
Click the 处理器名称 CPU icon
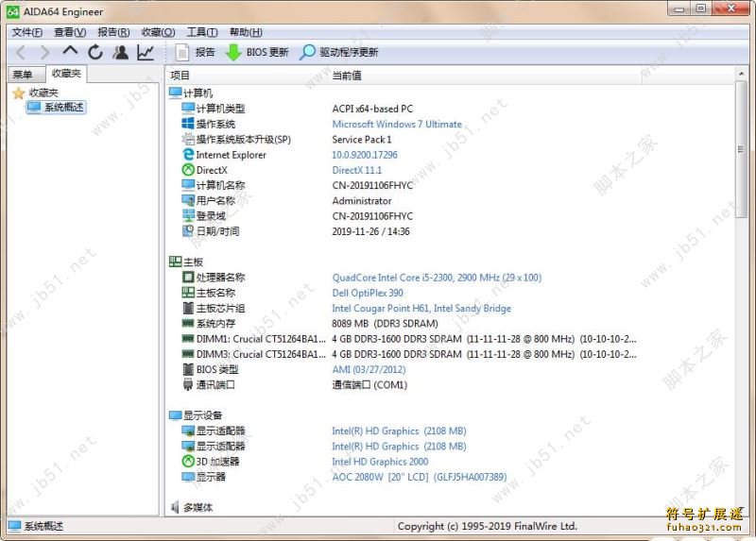click(188, 277)
